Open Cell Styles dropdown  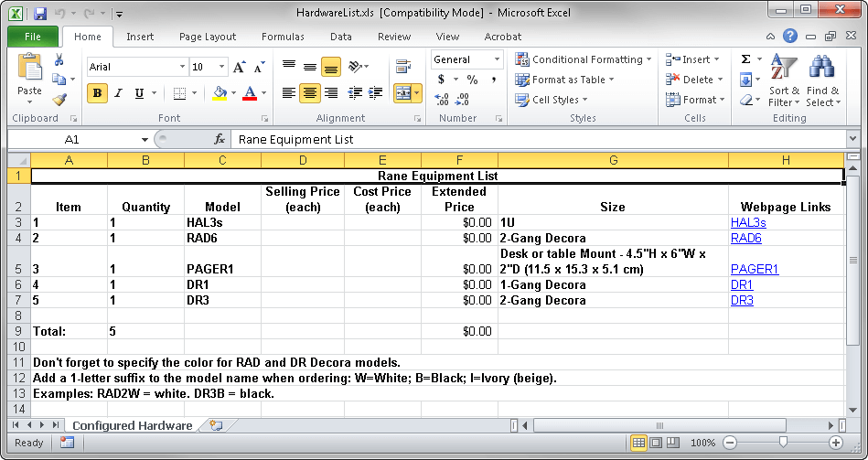552,100
